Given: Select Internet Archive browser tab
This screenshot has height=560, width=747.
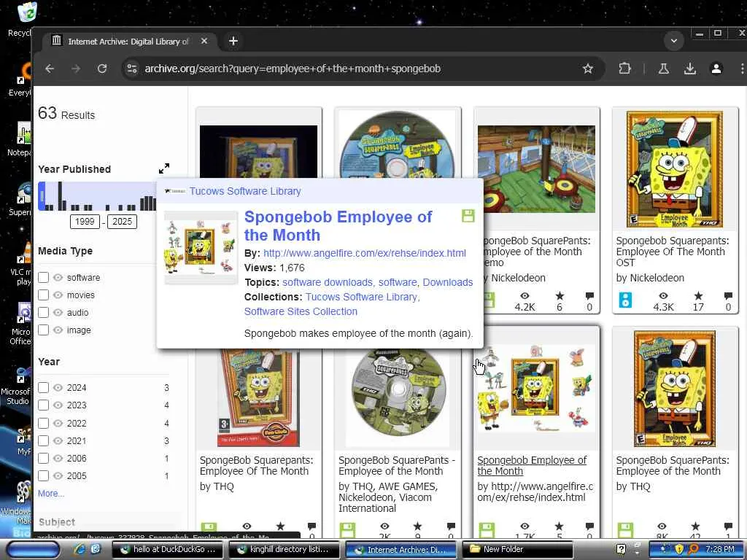Looking at the screenshot, I should (128, 42).
